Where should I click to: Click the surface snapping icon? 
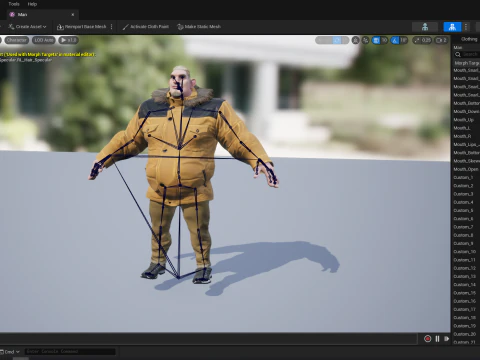point(366,40)
